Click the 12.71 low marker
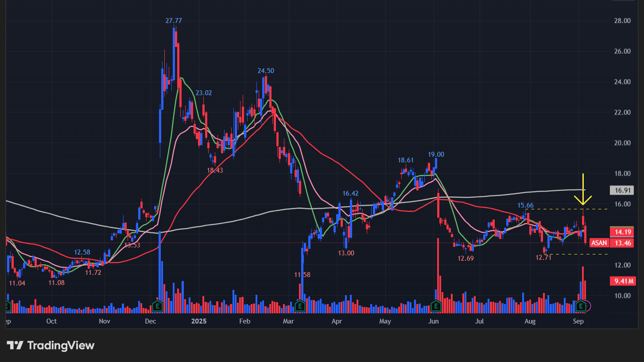Screen dimensions: 644x362 click(543, 258)
